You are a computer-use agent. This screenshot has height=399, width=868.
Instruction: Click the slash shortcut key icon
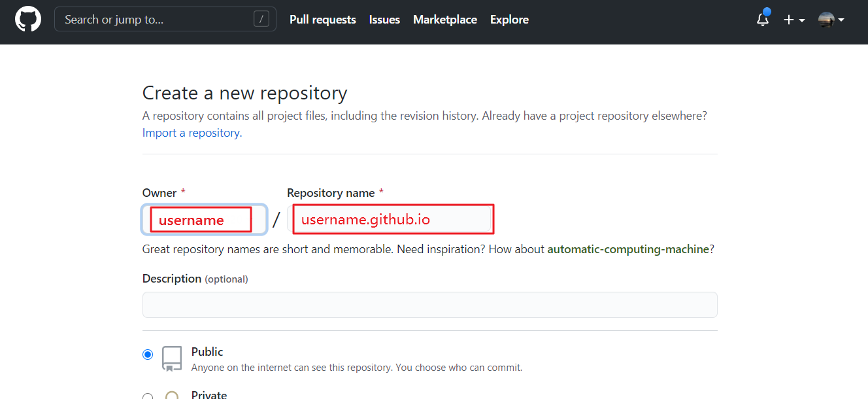[x=261, y=20]
